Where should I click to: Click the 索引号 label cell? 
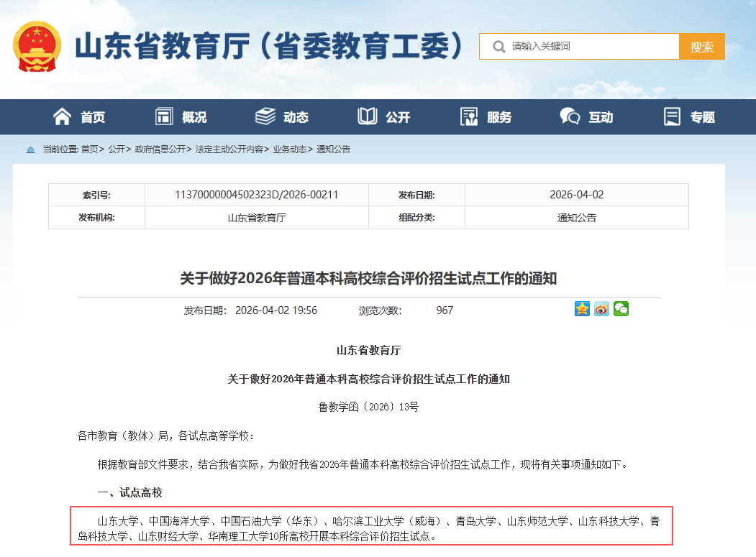[x=96, y=195]
